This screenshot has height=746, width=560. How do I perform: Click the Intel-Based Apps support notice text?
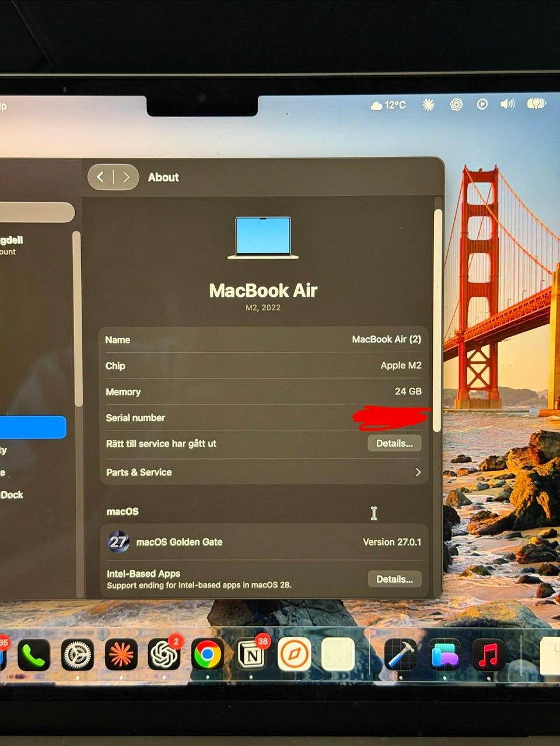(x=199, y=585)
